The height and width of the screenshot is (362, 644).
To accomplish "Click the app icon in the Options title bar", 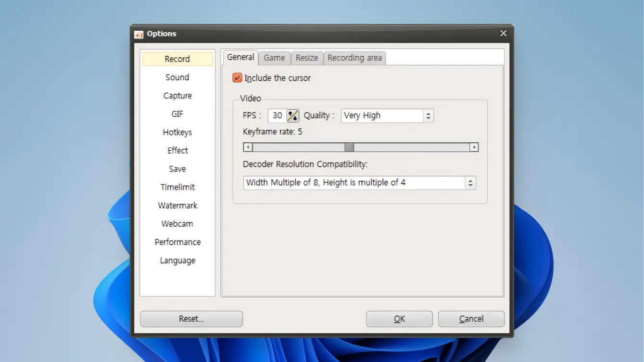I will 139,34.
